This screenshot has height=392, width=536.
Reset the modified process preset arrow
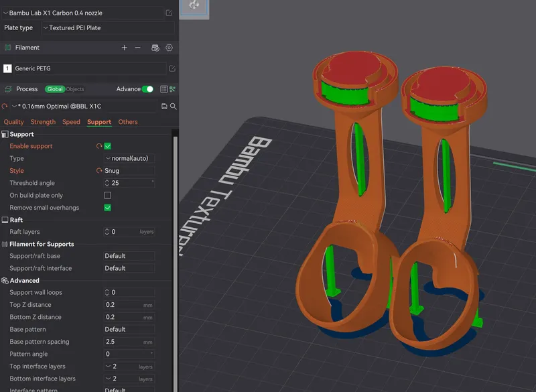tap(5, 107)
